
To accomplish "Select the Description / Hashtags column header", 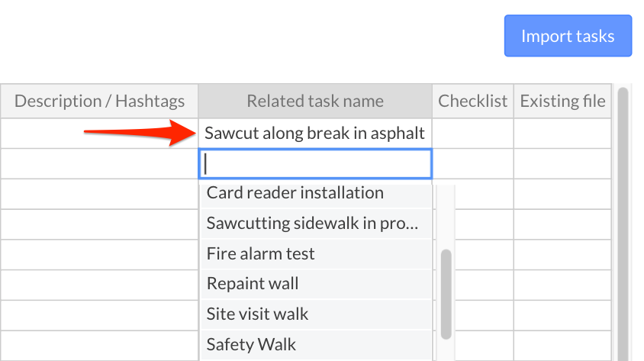I will 99,101.
